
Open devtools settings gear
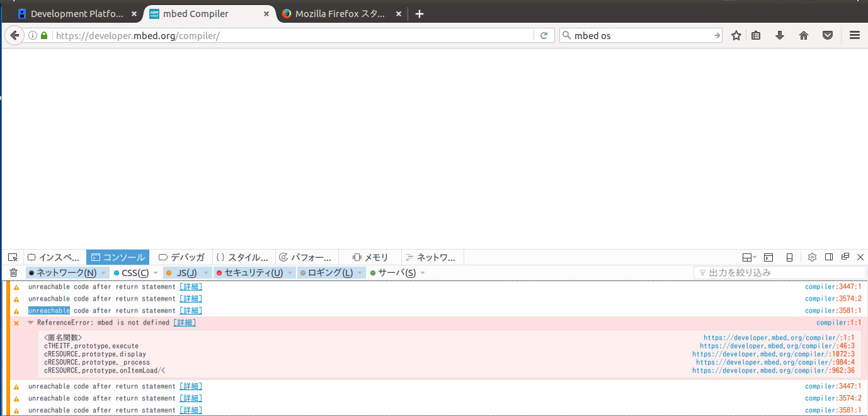(x=812, y=257)
